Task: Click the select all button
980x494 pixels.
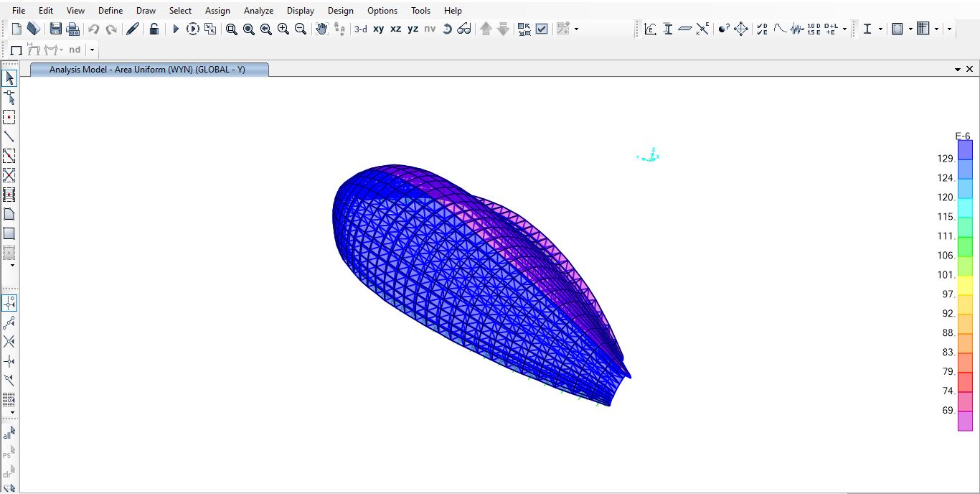Action: click(9, 434)
